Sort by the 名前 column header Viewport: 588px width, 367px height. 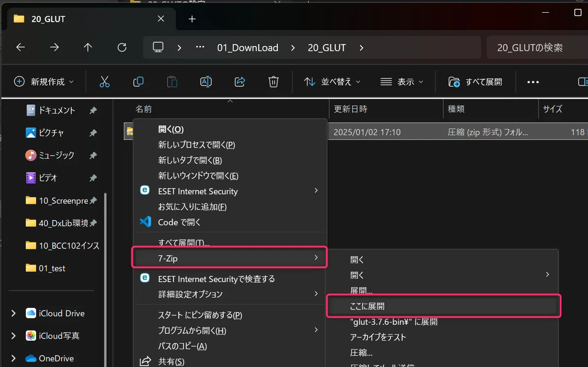(x=144, y=109)
